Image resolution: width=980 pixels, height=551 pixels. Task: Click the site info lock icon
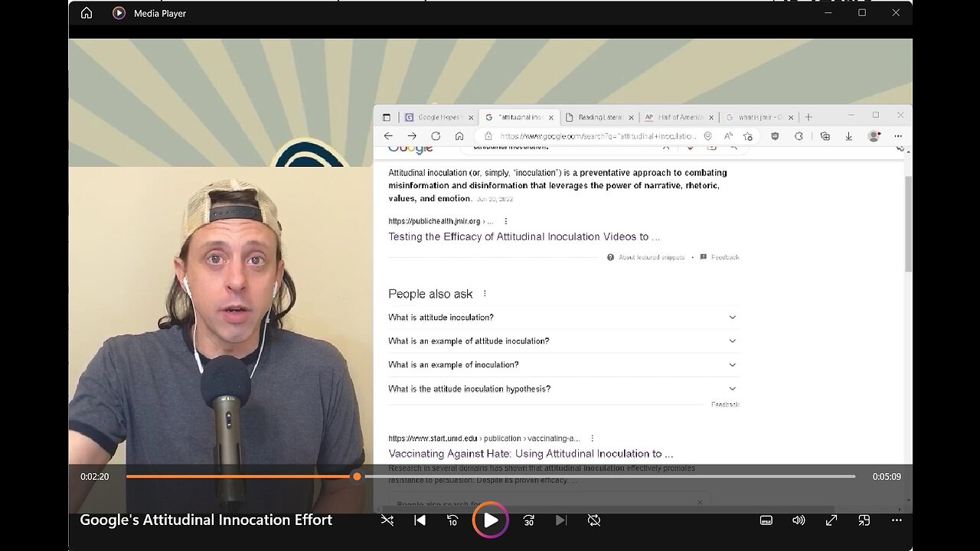488,136
